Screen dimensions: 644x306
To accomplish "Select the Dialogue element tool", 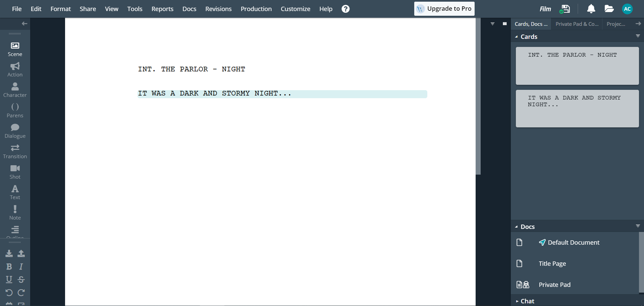I will 15,130.
